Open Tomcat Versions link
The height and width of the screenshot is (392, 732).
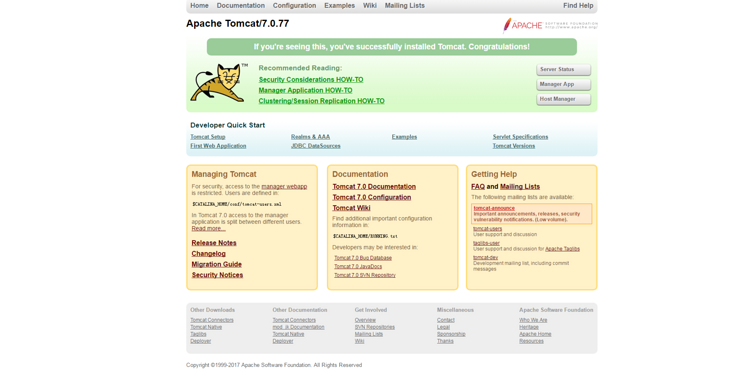click(514, 146)
